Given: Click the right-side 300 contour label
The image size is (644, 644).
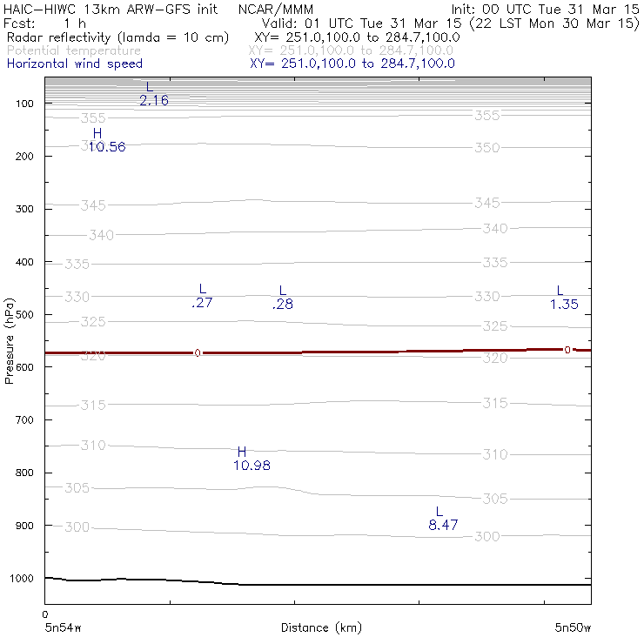Looking at the screenshot, I should [487, 536].
